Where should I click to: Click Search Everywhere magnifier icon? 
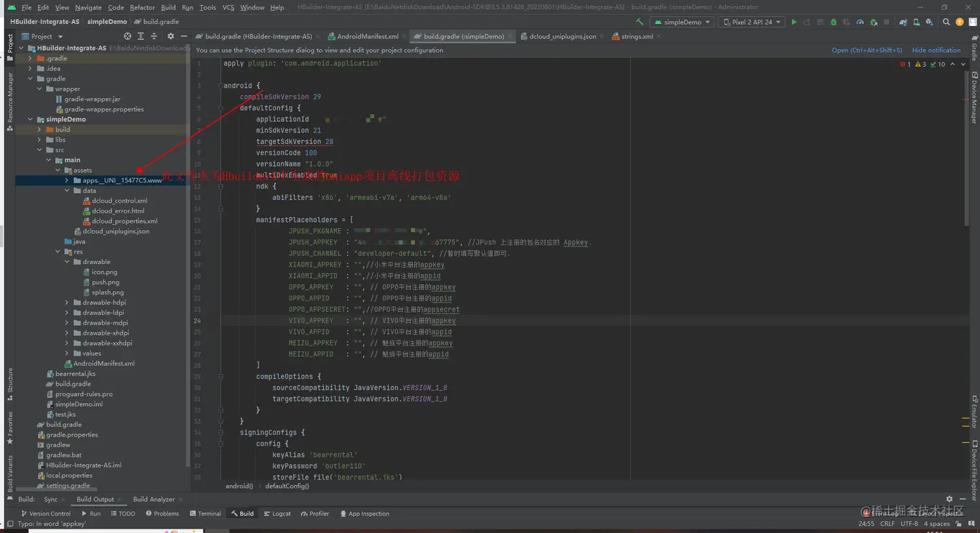click(x=946, y=22)
